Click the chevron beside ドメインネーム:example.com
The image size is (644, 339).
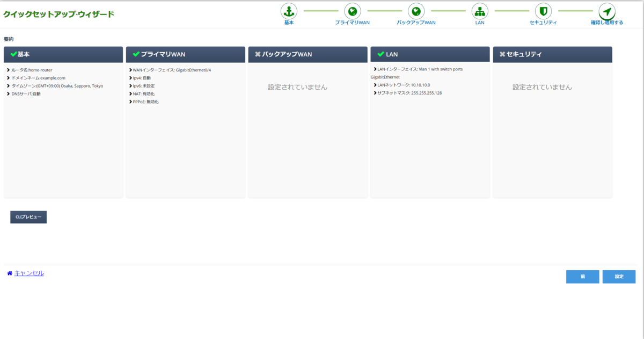(x=9, y=78)
